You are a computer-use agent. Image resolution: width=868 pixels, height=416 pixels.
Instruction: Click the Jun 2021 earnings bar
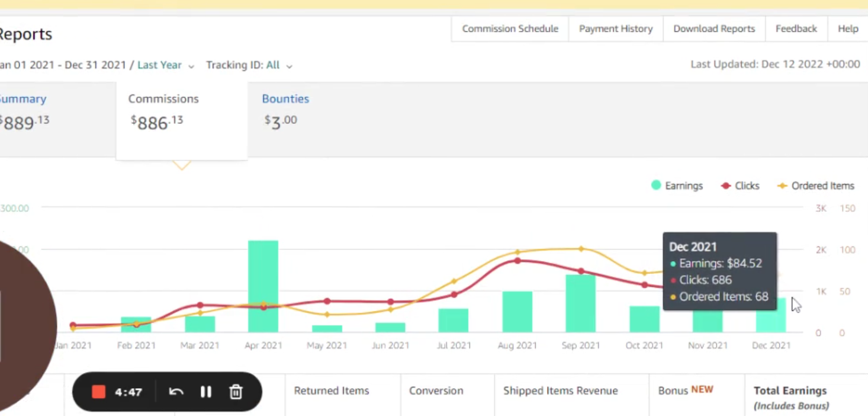click(x=390, y=328)
